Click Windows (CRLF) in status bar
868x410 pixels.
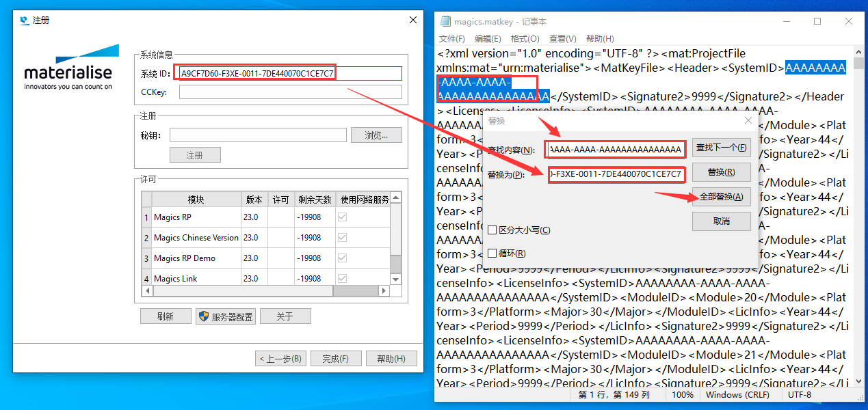[737, 395]
